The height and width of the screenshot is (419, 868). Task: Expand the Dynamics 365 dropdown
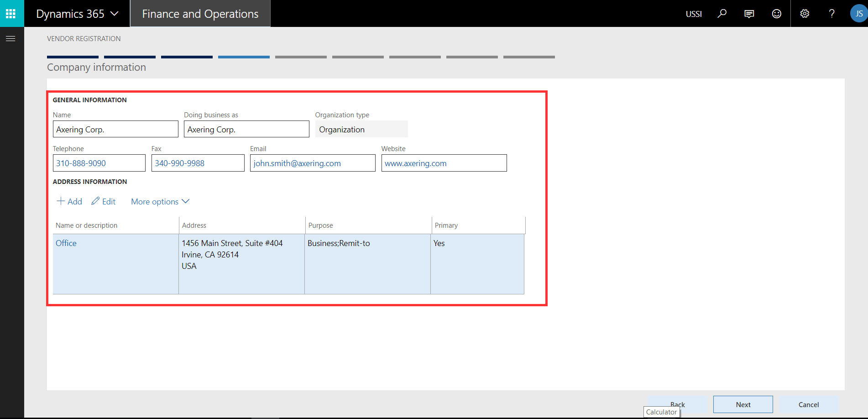tap(77, 14)
